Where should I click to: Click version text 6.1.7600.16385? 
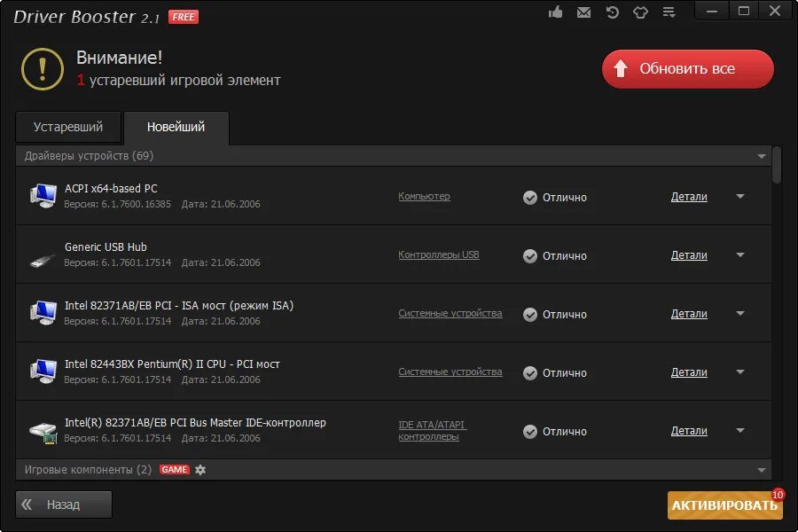click(x=136, y=204)
